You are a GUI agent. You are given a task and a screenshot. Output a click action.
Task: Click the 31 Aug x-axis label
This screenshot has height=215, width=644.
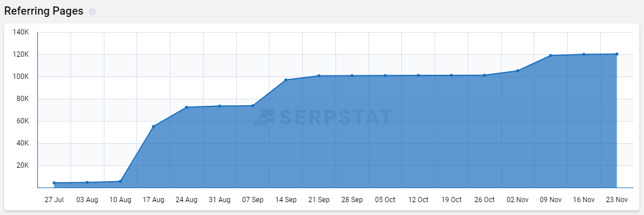click(x=220, y=200)
